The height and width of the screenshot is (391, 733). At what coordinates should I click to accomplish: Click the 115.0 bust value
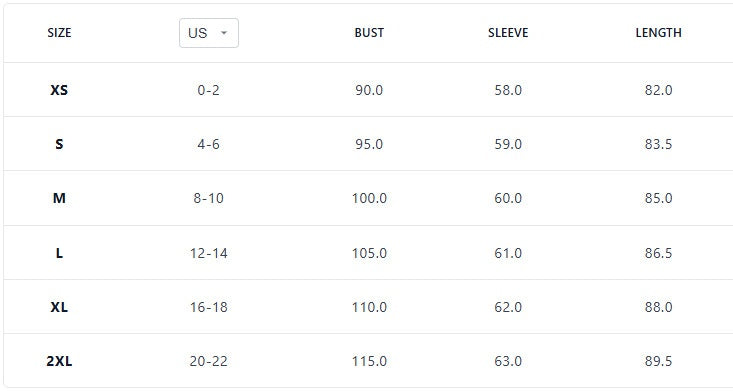(x=369, y=361)
